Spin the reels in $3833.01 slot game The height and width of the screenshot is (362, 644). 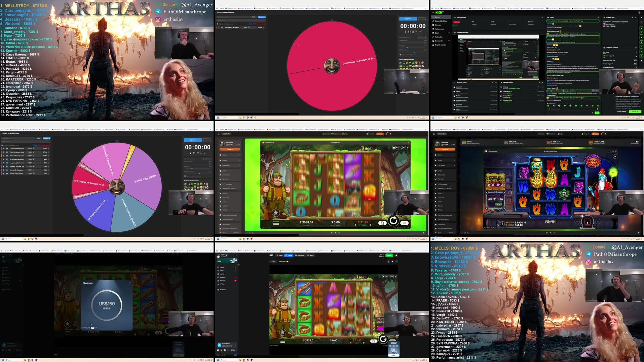point(383,339)
